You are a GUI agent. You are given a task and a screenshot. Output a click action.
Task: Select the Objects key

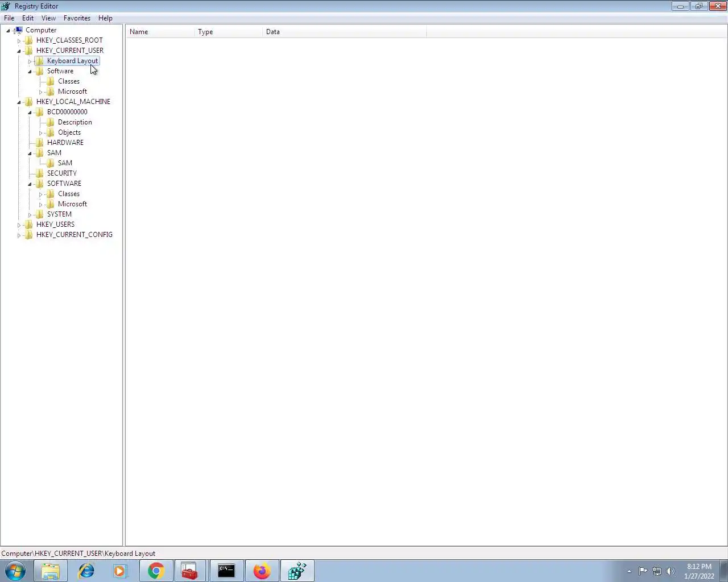point(69,132)
